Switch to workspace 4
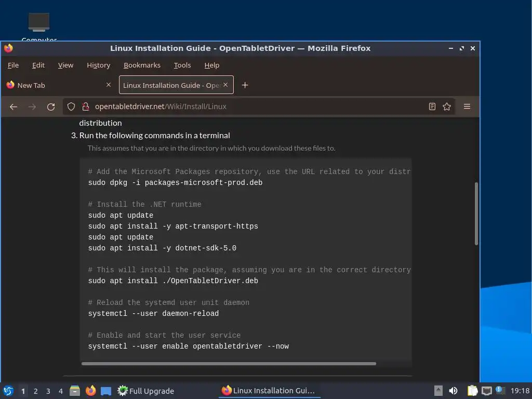 [61, 391]
